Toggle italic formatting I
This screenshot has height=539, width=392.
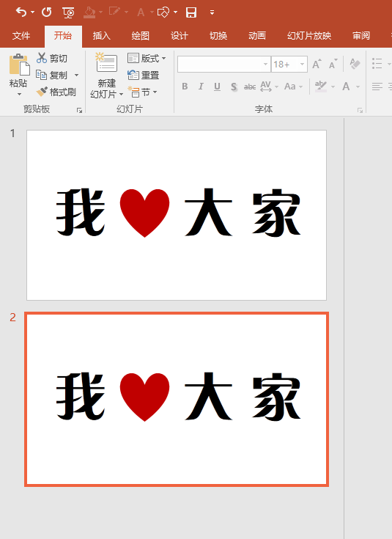tap(201, 87)
